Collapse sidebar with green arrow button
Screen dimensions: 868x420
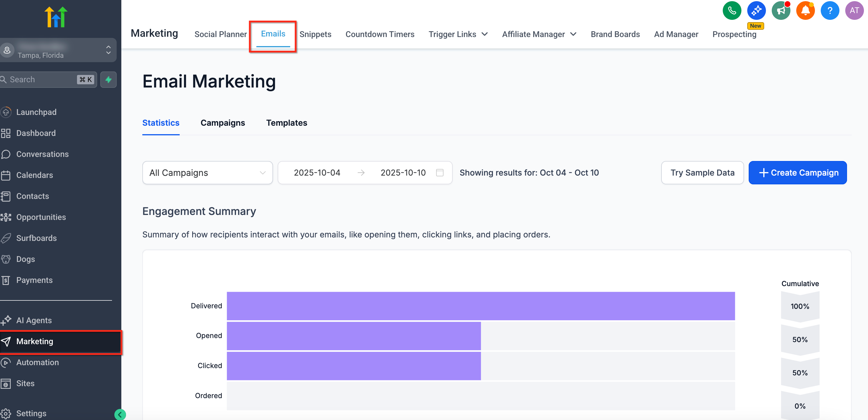coord(120,414)
